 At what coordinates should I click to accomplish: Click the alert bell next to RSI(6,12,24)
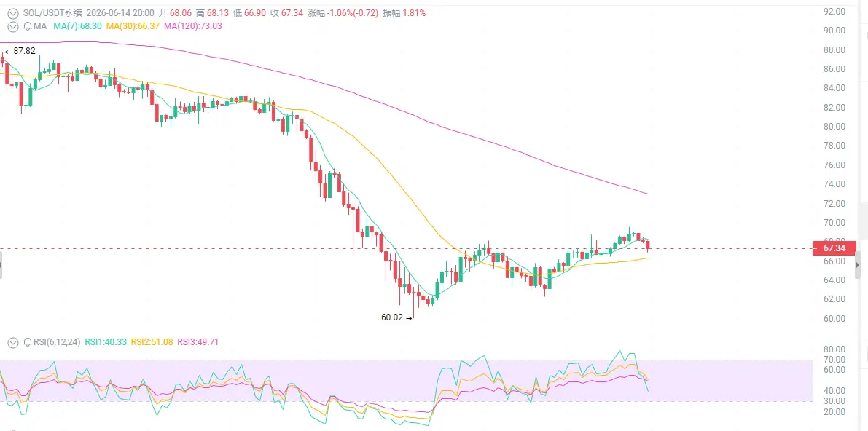pyautogui.click(x=28, y=342)
